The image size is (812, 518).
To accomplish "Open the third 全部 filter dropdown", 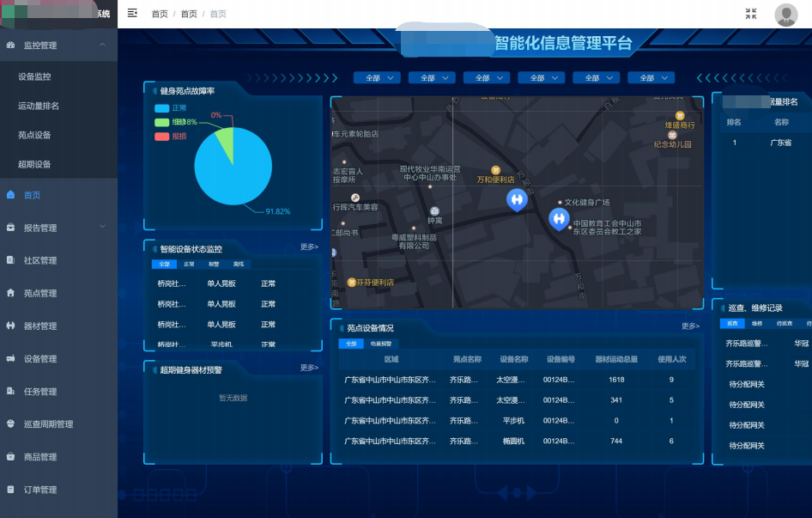I will [x=487, y=78].
